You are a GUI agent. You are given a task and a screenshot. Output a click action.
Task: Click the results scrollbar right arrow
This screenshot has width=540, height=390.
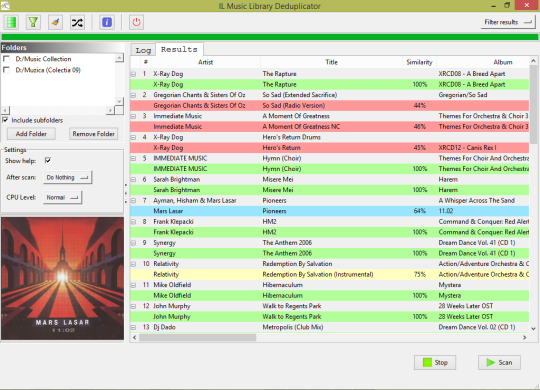(525, 337)
